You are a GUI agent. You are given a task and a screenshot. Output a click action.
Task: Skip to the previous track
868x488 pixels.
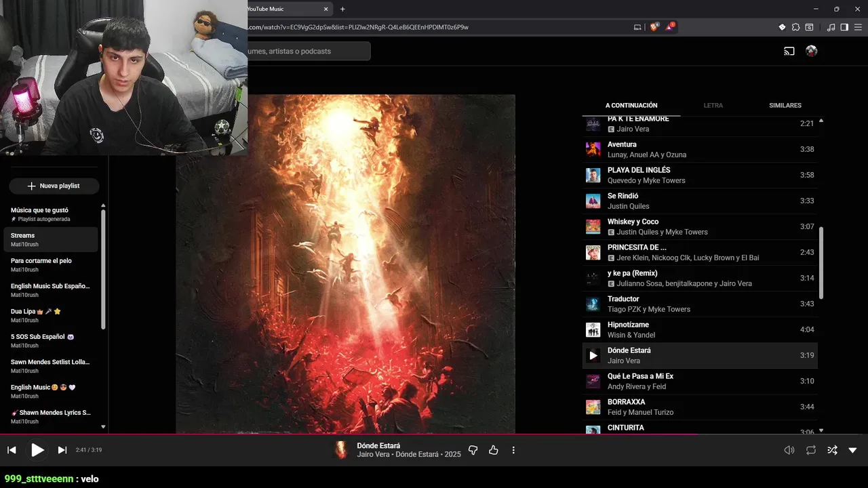click(12, 450)
